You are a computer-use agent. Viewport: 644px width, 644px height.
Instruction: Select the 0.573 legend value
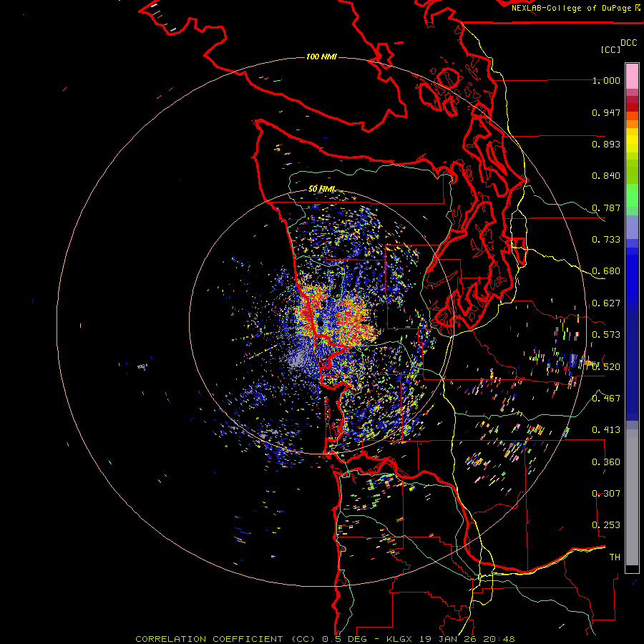(x=606, y=335)
